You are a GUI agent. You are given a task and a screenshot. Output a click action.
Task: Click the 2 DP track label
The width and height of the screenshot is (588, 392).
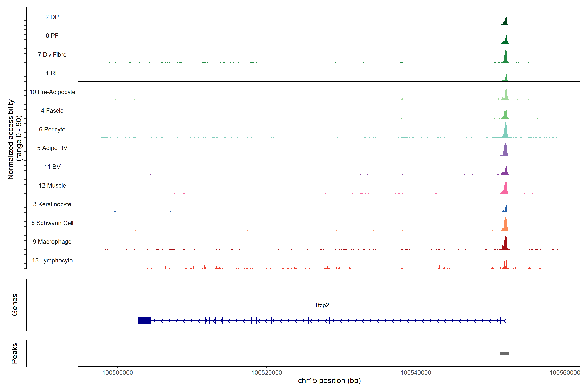[52, 17]
